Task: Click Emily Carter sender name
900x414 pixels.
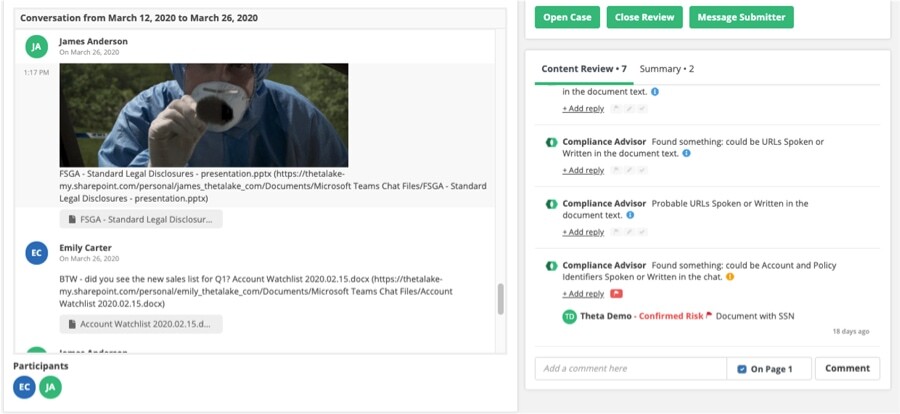Action: click(86, 248)
